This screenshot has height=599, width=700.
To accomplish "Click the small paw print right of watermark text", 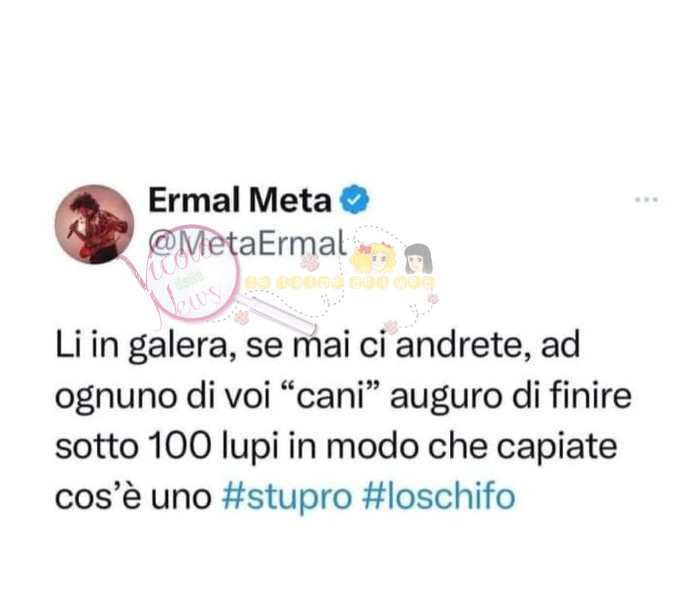I will [432, 298].
